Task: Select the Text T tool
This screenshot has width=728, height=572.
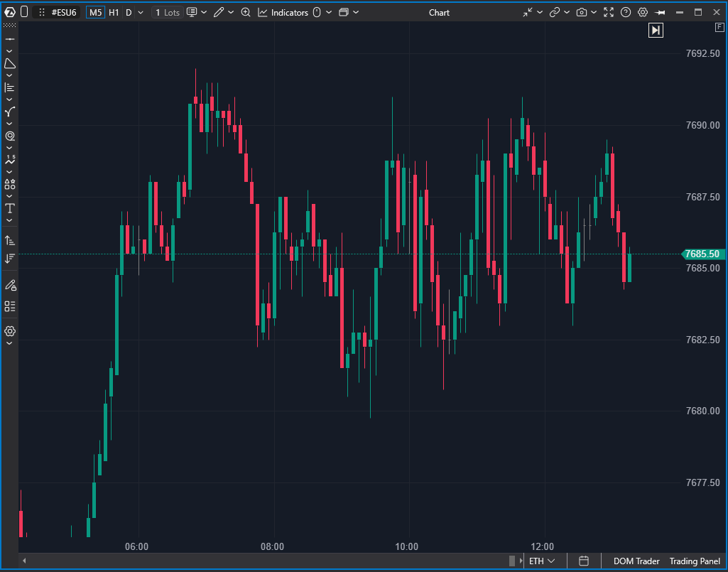Action: pyautogui.click(x=10, y=208)
